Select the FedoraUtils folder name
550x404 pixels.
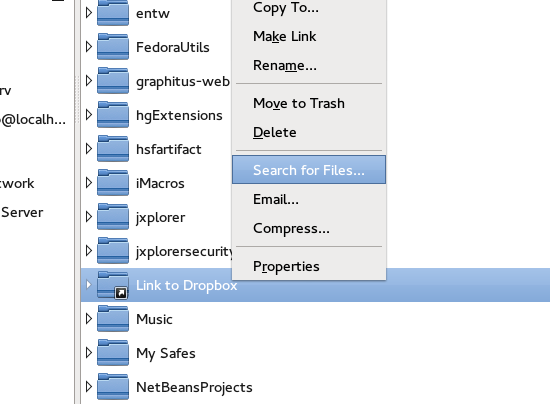click(x=173, y=47)
